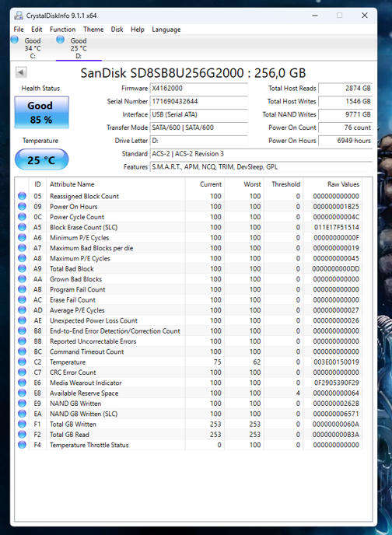The height and width of the screenshot is (535, 392).
Task: Click the status orb for Maximum P/E Cycles
Action: click(x=22, y=258)
